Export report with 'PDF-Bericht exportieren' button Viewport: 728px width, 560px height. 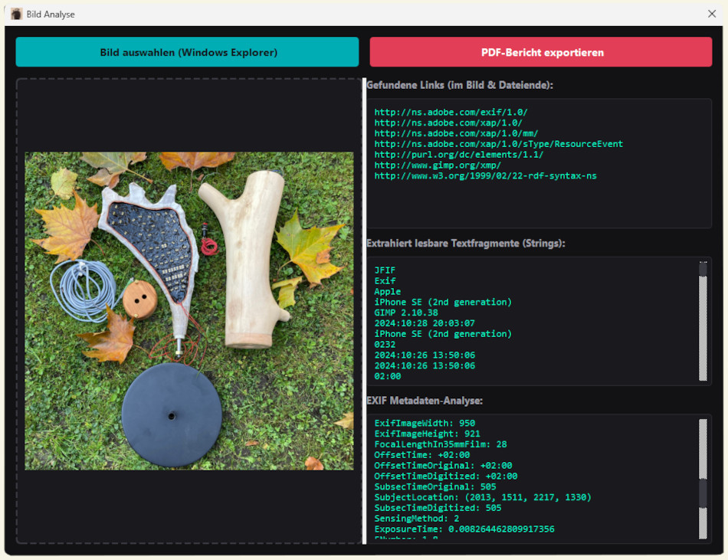[x=541, y=52]
